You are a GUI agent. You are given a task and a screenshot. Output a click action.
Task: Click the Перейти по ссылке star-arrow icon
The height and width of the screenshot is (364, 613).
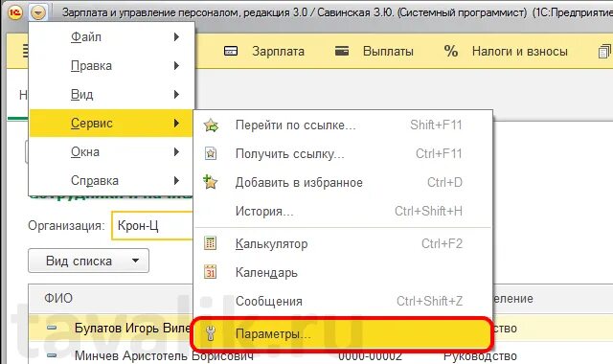211,125
